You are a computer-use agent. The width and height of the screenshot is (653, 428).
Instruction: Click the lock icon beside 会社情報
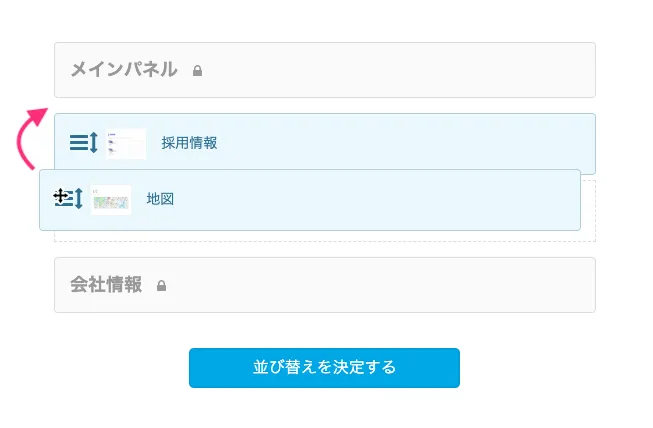tap(161, 286)
